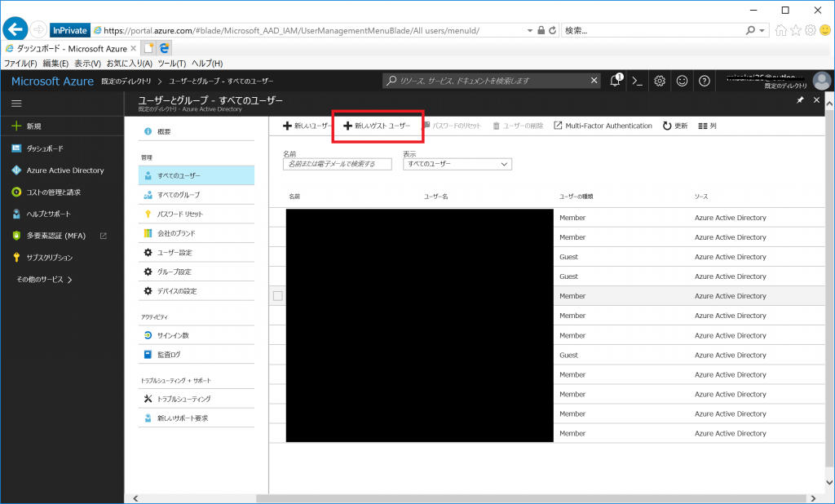Click the yellow smiley in browser toolbar
This screenshot has height=504, width=835.
[x=825, y=30]
